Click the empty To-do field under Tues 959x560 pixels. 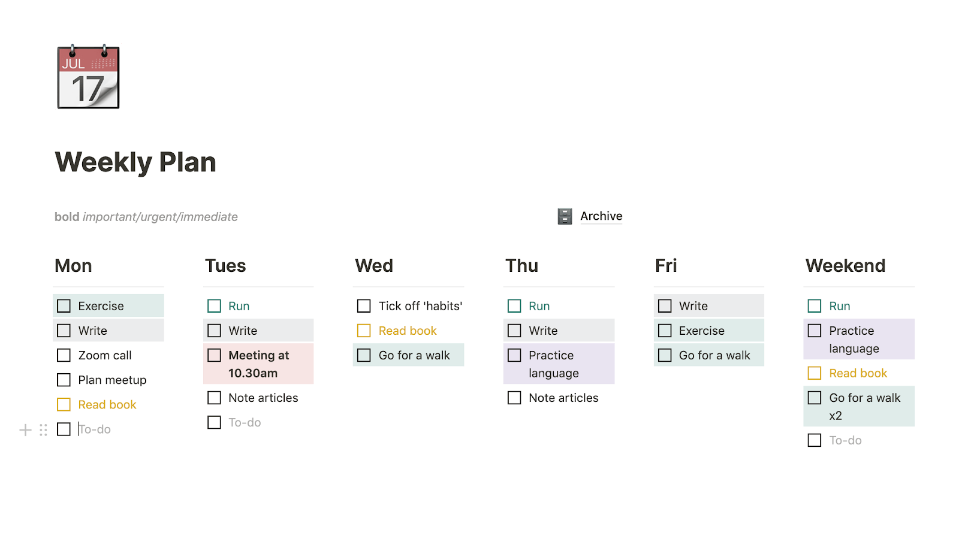(245, 422)
